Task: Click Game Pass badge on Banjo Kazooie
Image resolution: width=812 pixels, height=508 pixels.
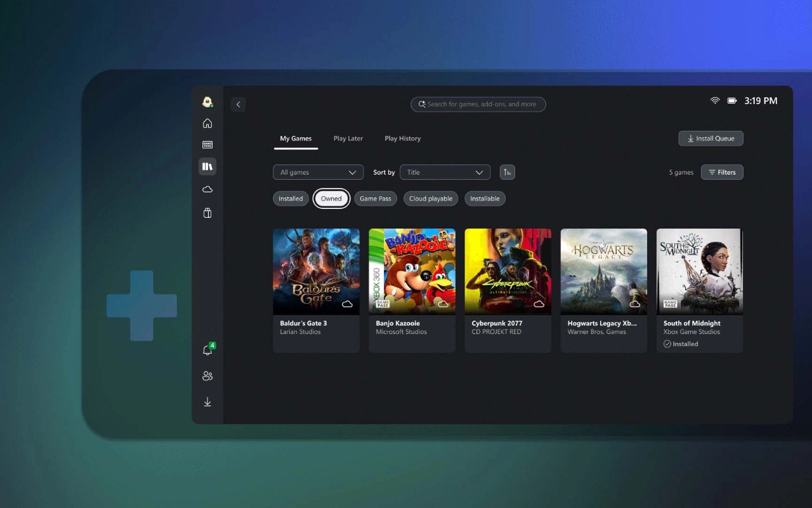Action: click(x=383, y=304)
